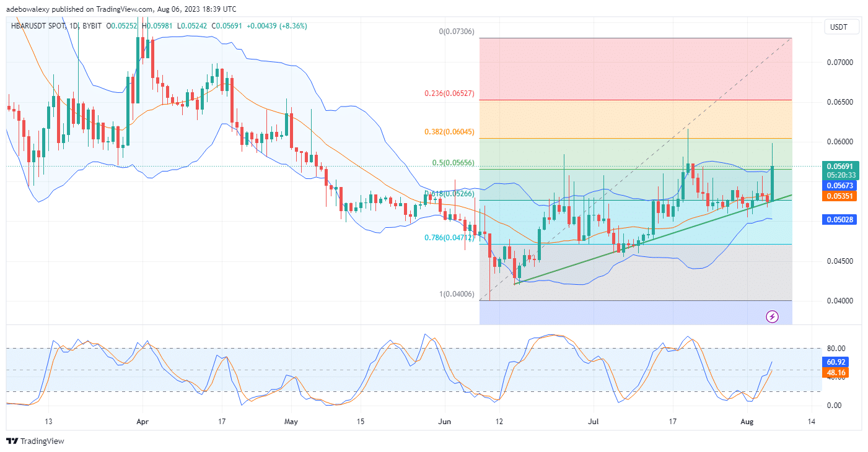Image resolution: width=868 pixels, height=452 pixels.
Task: Click the orange 48.16 stochastic value label
Action: coord(836,373)
